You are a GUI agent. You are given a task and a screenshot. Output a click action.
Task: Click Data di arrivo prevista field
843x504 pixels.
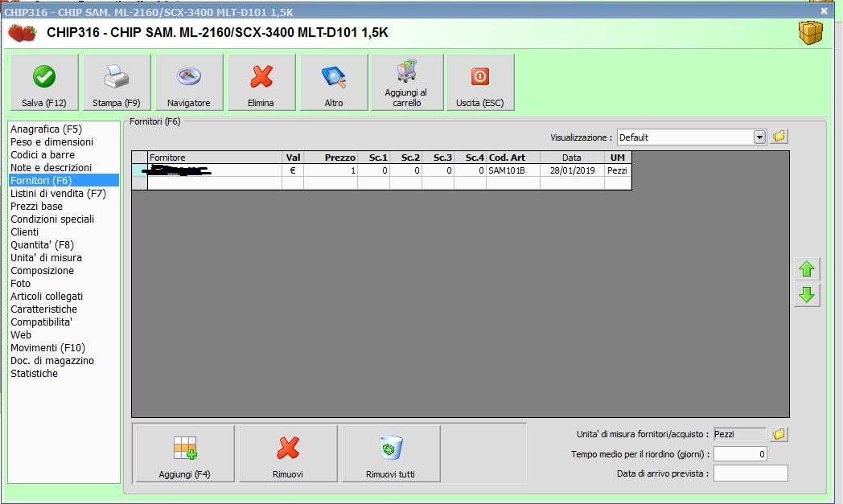(x=750, y=473)
